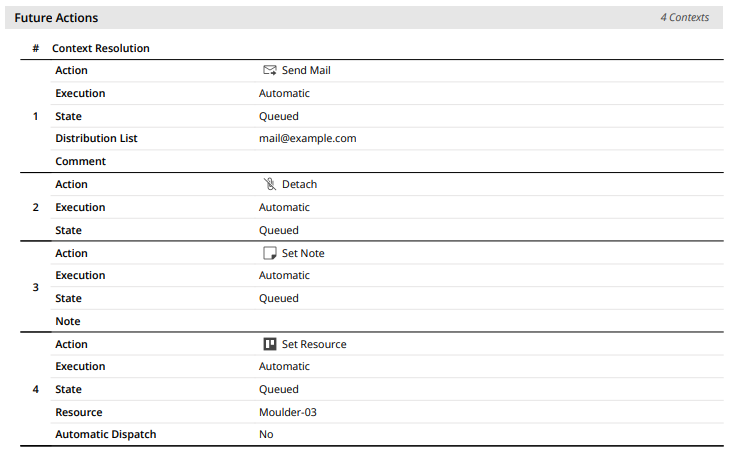
Task: Click the Set Resource board icon
Action: [x=269, y=345]
